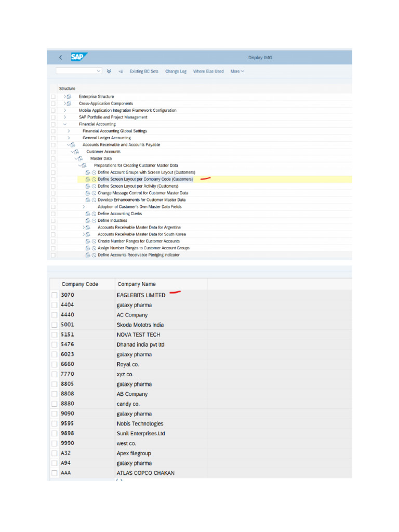Open documentation icon for Enterprise Structure
This screenshot has width=399, height=532.
point(69,97)
